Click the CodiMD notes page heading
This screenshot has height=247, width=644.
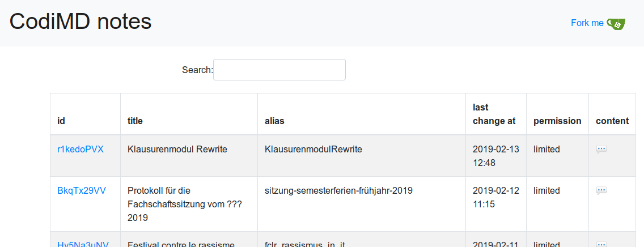tap(80, 22)
